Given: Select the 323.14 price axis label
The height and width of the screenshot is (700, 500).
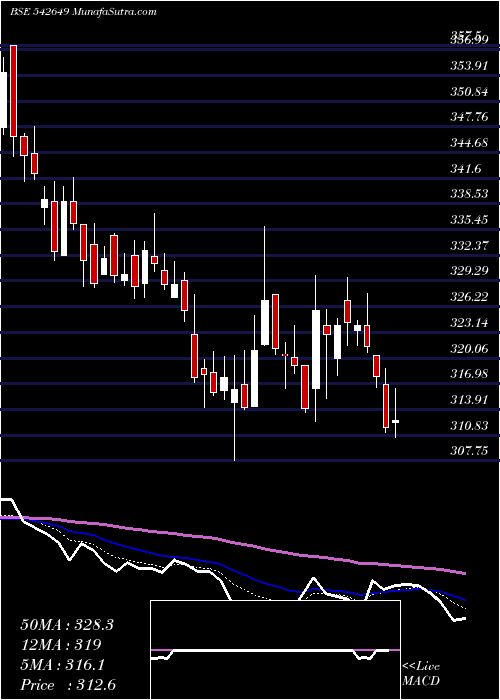Looking at the screenshot, I should coord(468,323).
